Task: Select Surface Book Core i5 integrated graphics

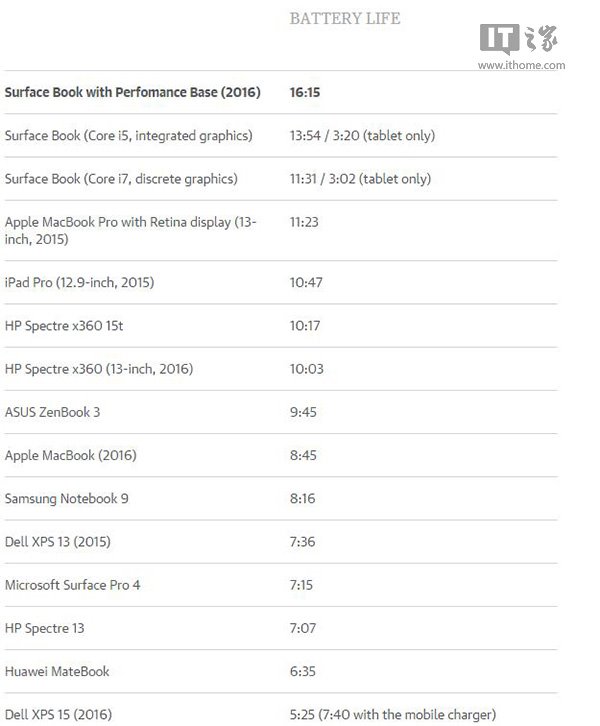Action: click(129, 136)
